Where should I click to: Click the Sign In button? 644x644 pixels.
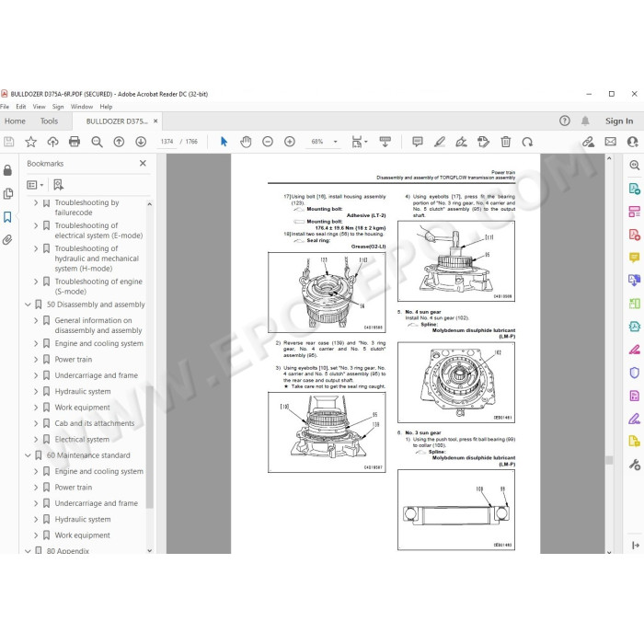coord(619,121)
